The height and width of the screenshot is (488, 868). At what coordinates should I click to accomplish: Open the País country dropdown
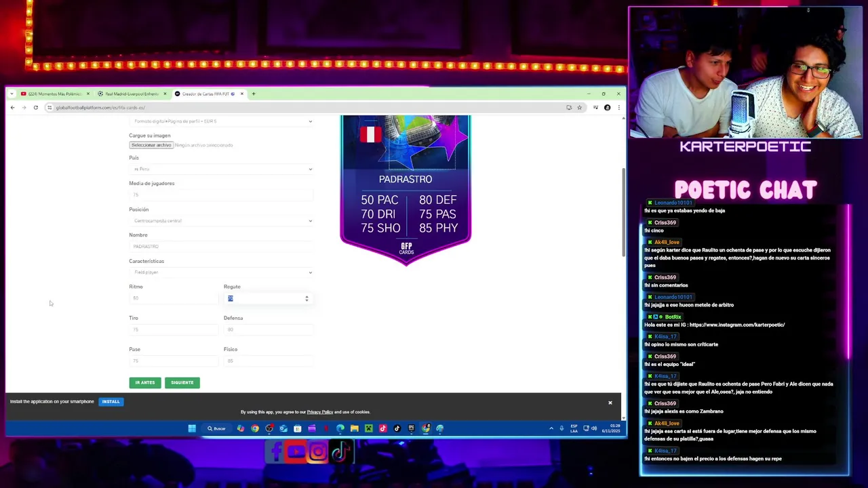(221, 169)
